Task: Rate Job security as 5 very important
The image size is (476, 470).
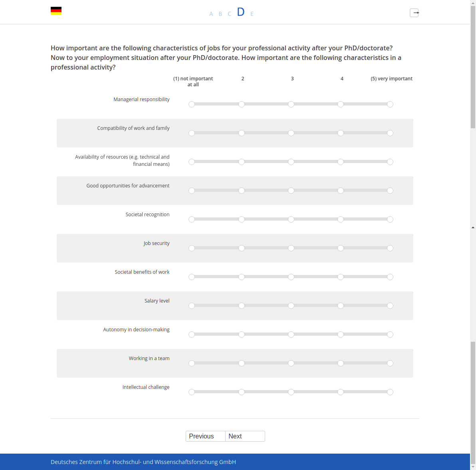Action: coord(390,248)
